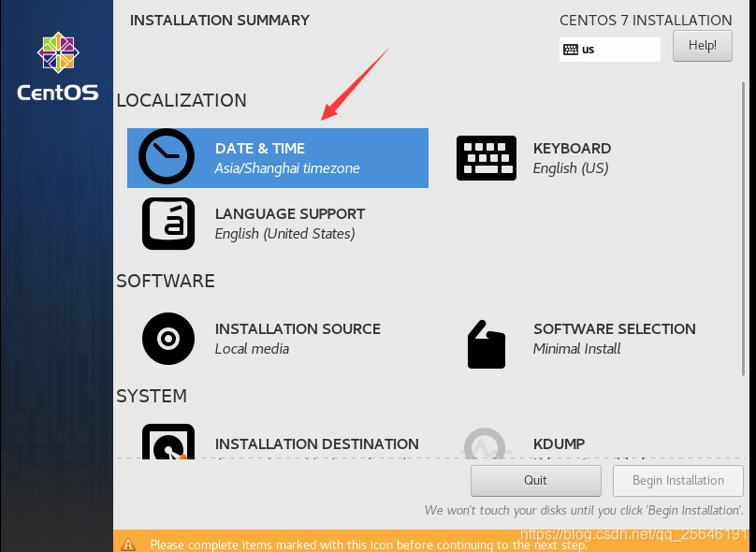Click the Help! button

(x=702, y=46)
